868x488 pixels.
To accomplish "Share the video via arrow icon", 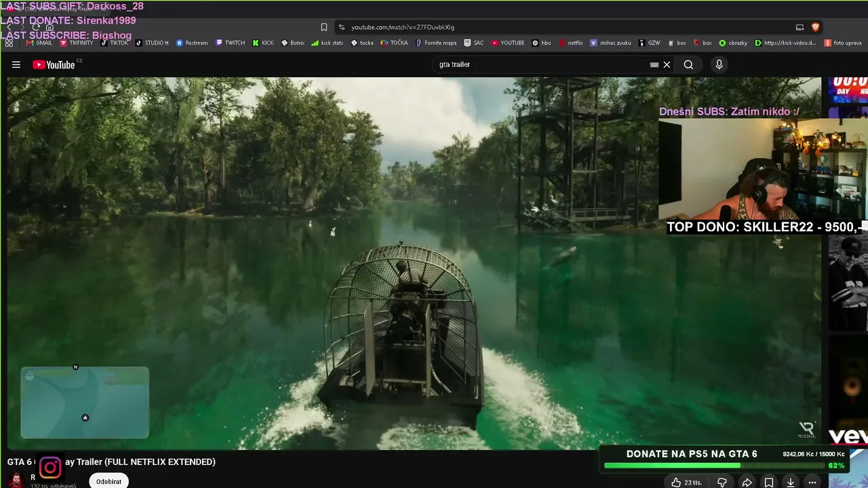I will pyautogui.click(x=747, y=482).
